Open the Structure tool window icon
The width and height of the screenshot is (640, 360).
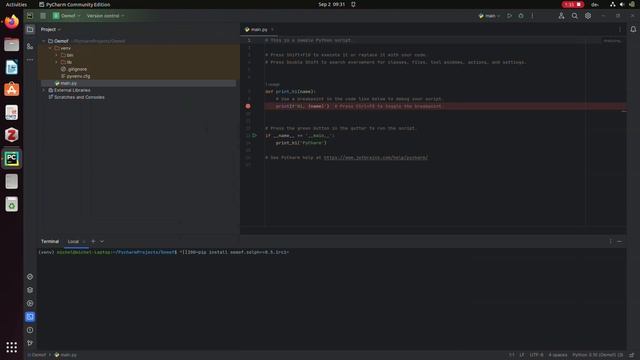pos(30,46)
